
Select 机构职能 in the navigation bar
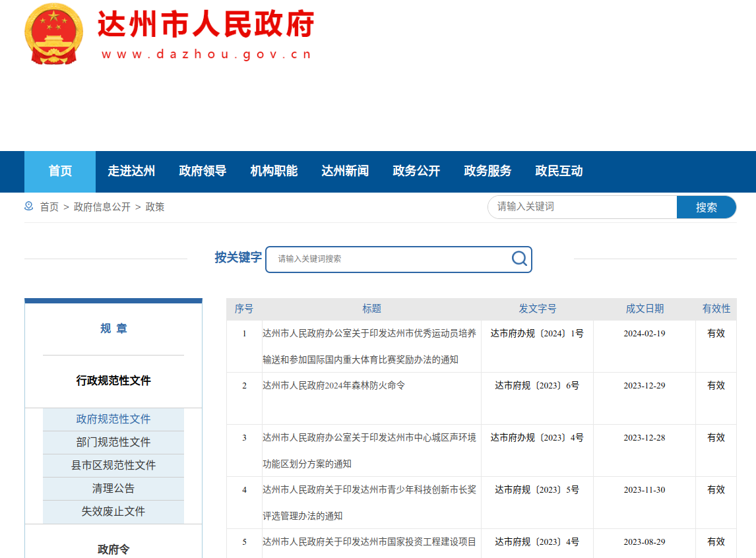coord(274,171)
